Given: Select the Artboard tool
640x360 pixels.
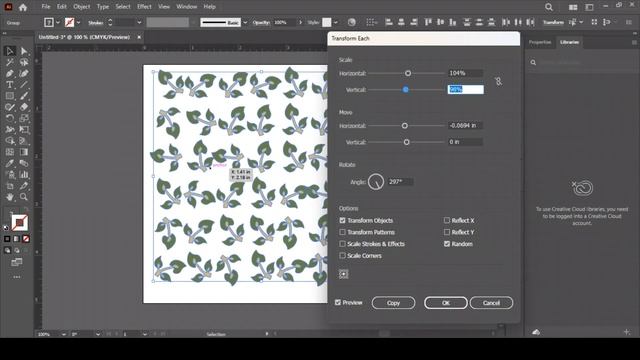Looking at the screenshot, I should tap(10, 186).
